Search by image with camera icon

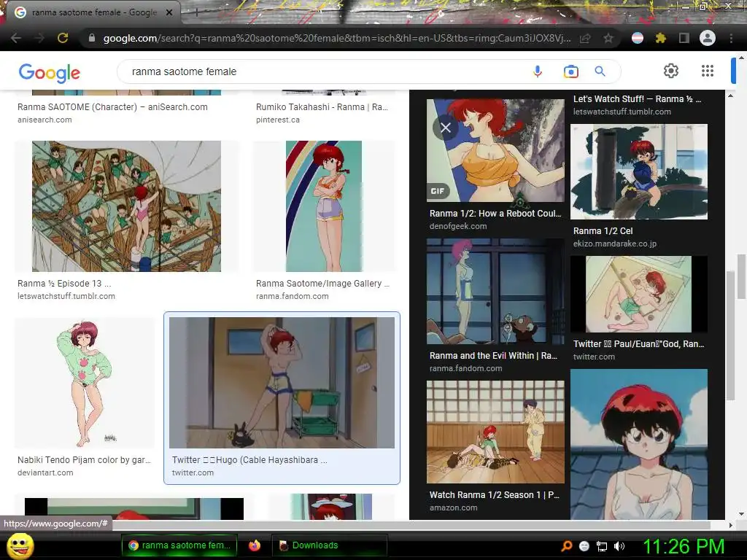click(x=570, y=71)
